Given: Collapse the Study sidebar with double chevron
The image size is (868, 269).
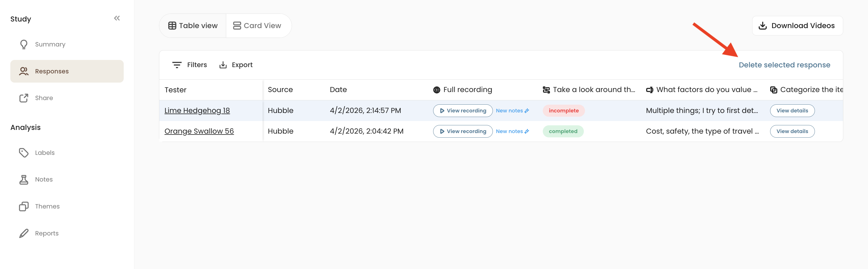Looking at the screenshot, I should [117, 18].
